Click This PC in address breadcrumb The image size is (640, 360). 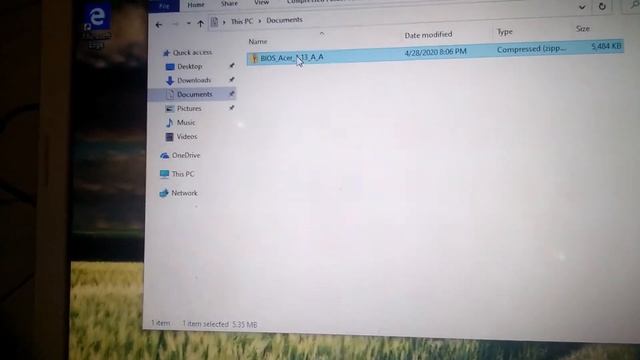click(x=242, y=21)
